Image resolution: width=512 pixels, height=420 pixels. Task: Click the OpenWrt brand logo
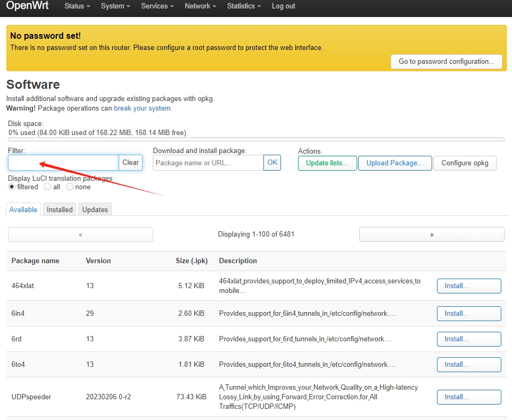pos(28,5)
